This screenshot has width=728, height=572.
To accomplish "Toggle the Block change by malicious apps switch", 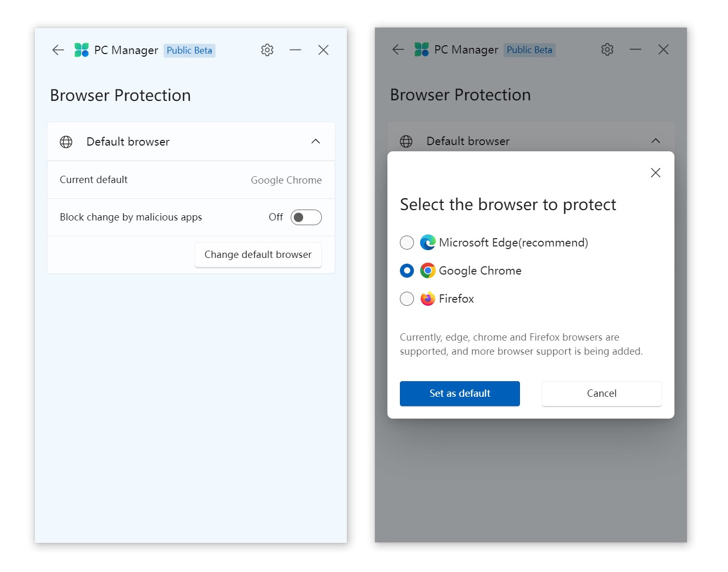I will click(306, 217).
